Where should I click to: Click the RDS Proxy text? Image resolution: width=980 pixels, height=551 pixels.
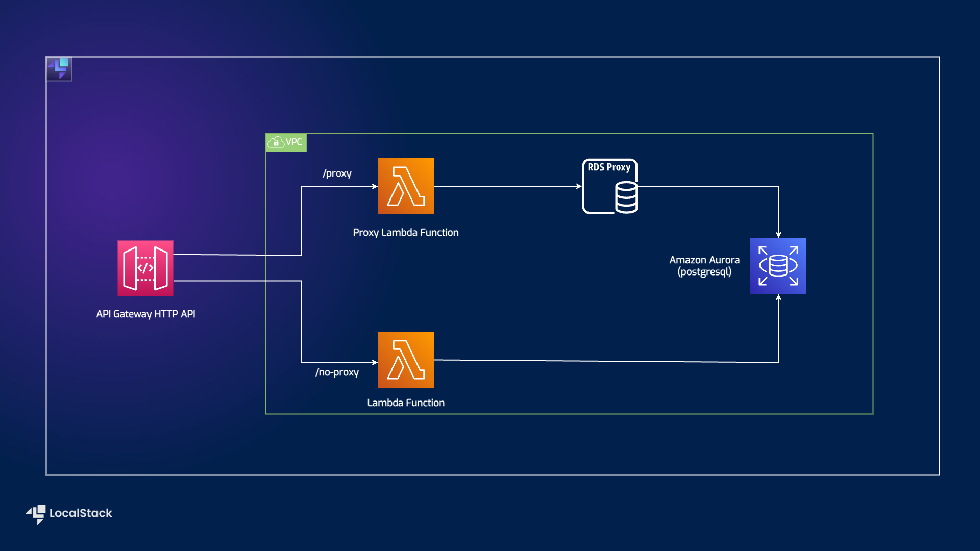[x=609, y=167]
